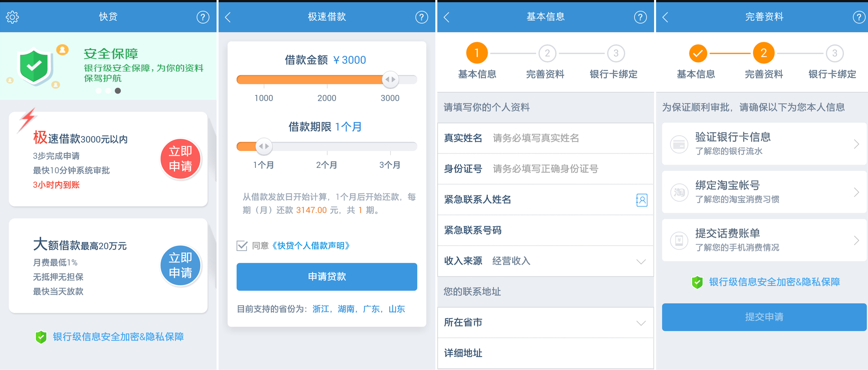Select the third banner page dot
Image resolution: width=868 pixels, height=370 pixels.
tap(118, 91)
